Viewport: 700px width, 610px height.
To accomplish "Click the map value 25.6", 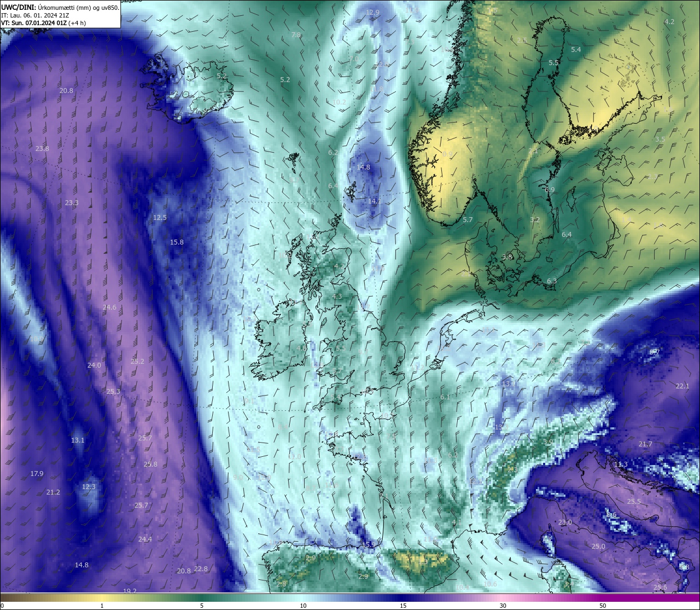I will [x=660, y=588].
